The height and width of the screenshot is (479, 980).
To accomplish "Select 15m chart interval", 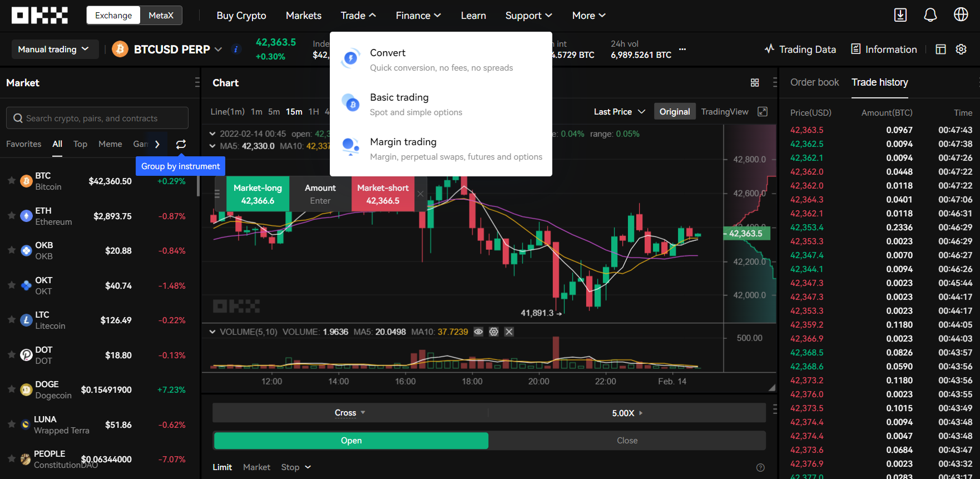I will coord(294,112).
